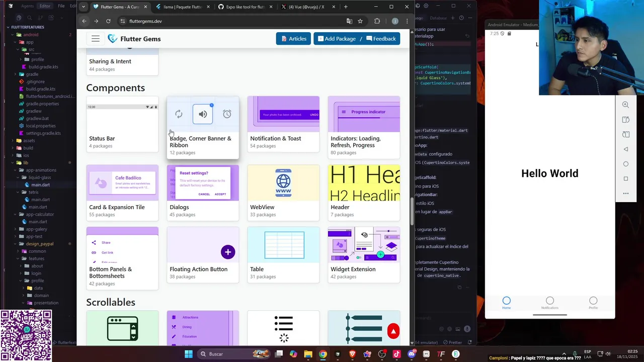Screen dimensions: 644x362
Task: Click the emulator zoom magnifier button
Action: [625, 105]
